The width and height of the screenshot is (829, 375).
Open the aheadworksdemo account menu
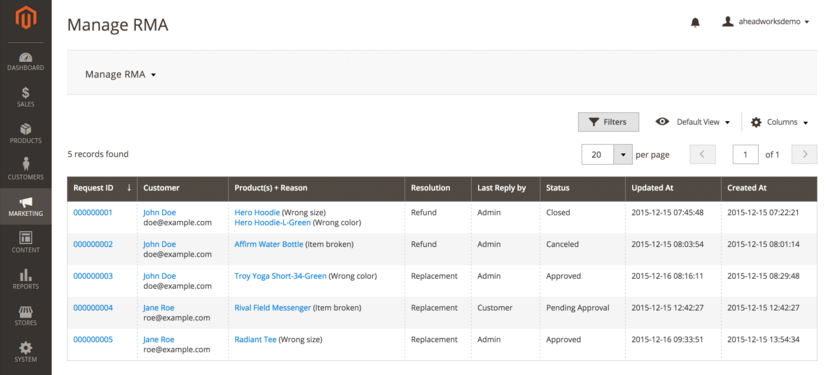click(x=766, y=22)
